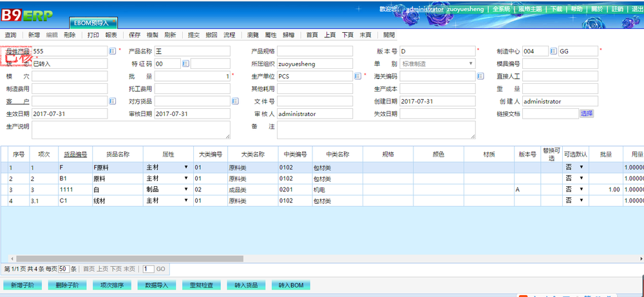644x297 pixels.
Task: Click 保存 in the toolbar
Action: coord(135,35)
